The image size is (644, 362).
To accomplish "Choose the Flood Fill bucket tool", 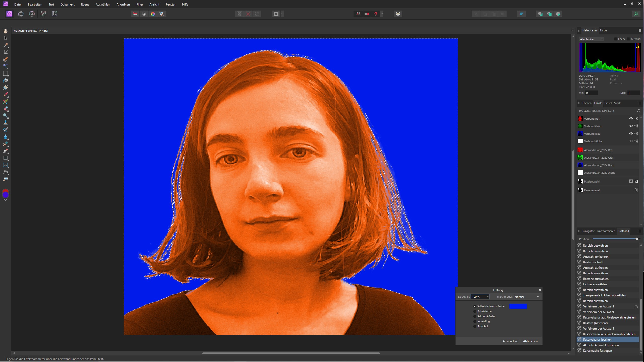I will pyautogui.click(x=6, y=80).
